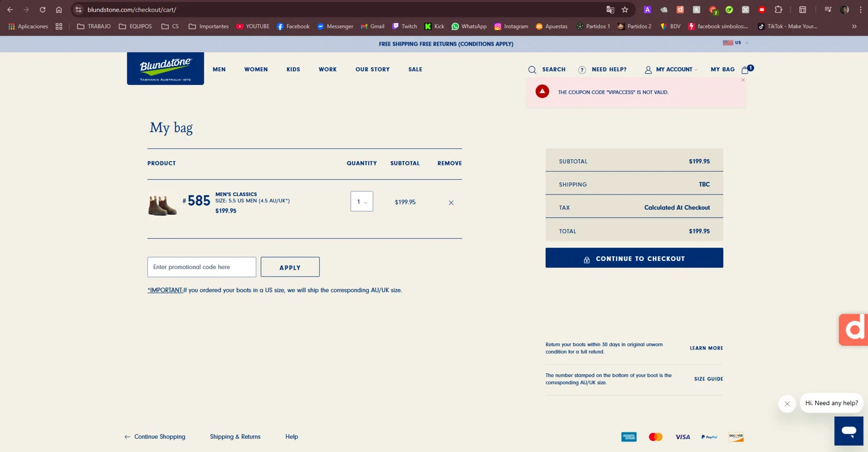Click the My Account person icon
This screenshot has width=868, height=452.
click(648, 69)
